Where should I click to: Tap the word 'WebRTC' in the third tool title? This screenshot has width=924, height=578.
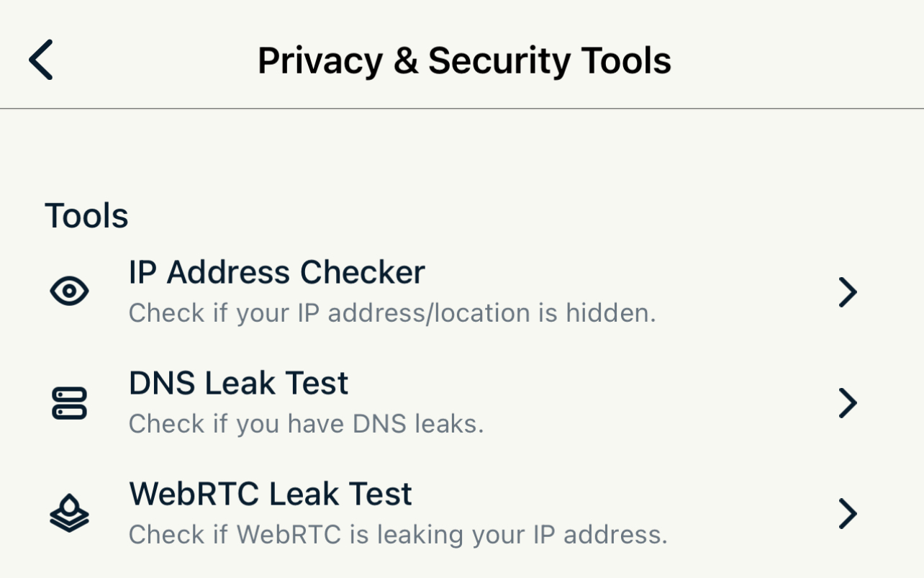[194, 494]
